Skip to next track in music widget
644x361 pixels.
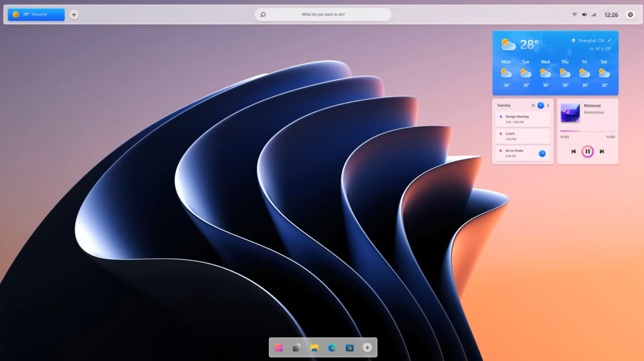(x=602, y=151)
